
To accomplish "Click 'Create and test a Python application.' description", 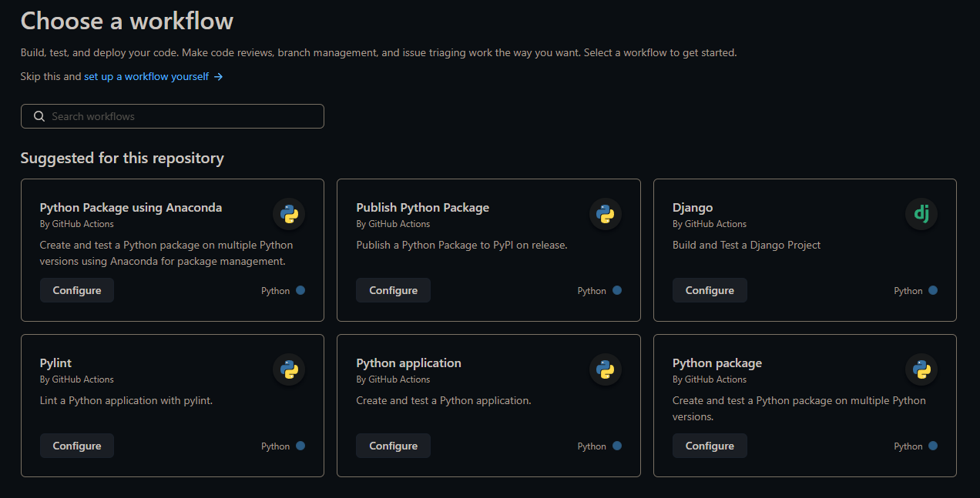I will [x=444, y=401].
